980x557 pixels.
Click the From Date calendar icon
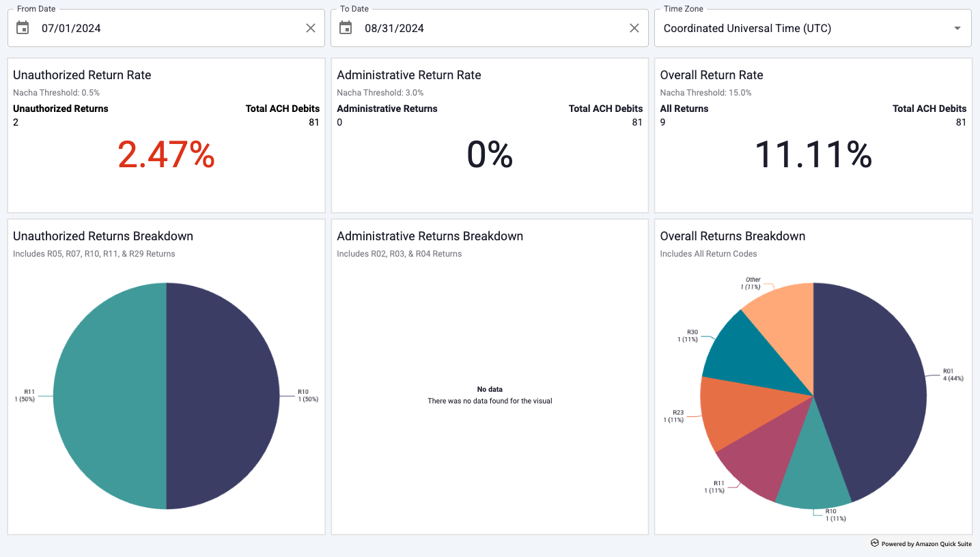point(23,28)
